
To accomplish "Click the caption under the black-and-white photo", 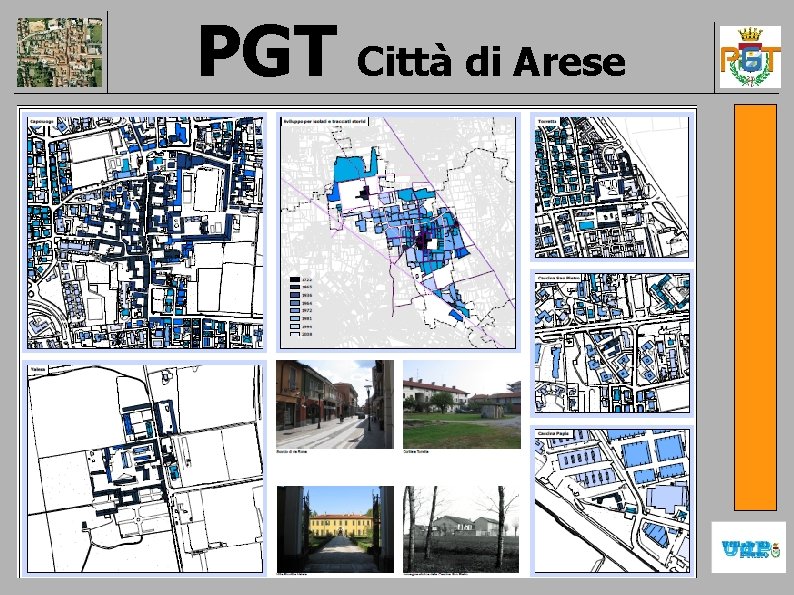I will (435, 574).
